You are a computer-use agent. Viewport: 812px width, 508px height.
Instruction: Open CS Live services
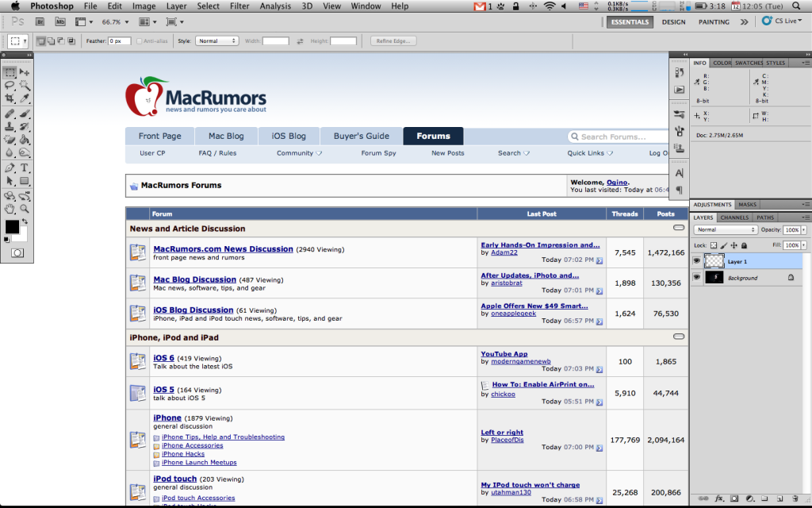coord(782,21)
